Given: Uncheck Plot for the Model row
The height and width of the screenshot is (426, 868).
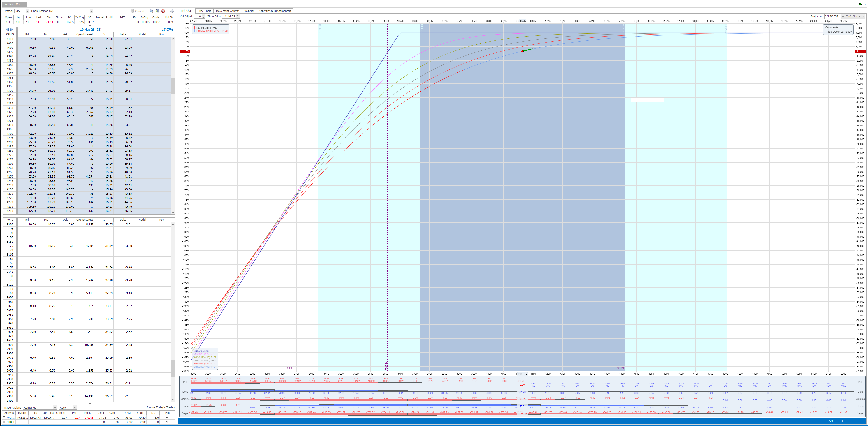Looking at the screenshot, I should [167, 422].
